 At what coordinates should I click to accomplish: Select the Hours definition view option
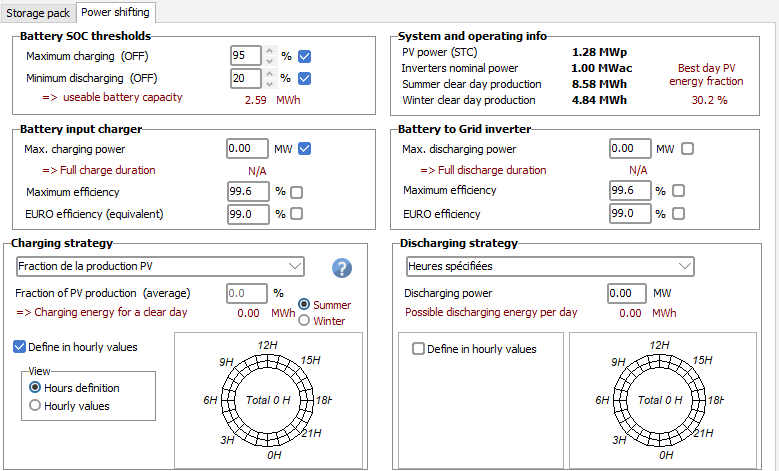(x=37, y=388)
